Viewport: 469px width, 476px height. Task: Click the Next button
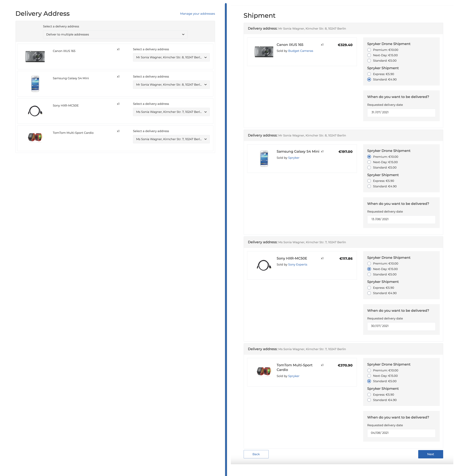[430, 454]
